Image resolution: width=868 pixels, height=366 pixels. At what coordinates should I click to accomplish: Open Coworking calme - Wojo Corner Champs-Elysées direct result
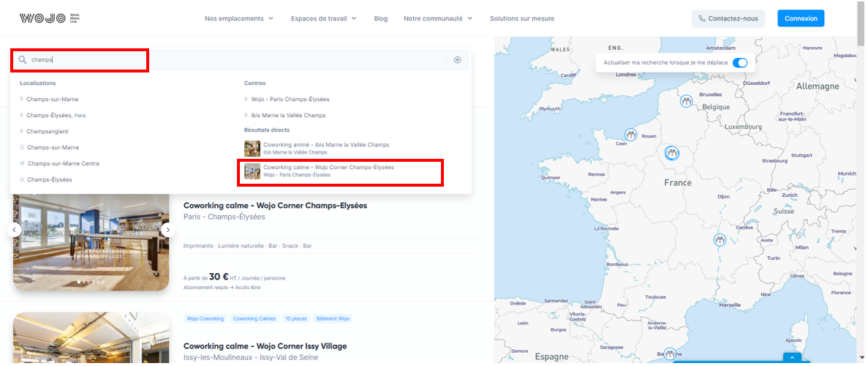coord(320,171)
